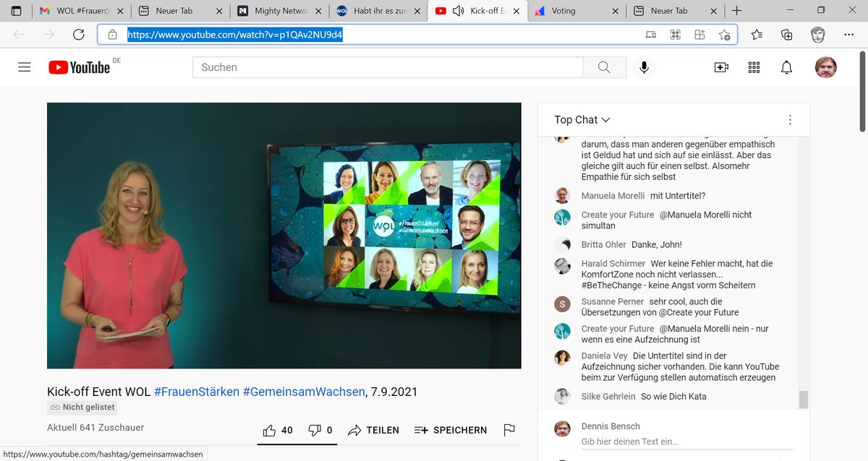
Task: Click Harald Schirmer's name in chat
Action: coord(613,264)
